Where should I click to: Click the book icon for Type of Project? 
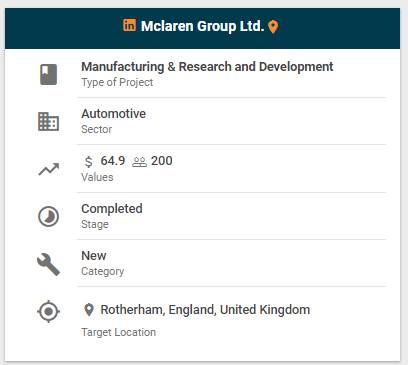click(x=49, y=75)
